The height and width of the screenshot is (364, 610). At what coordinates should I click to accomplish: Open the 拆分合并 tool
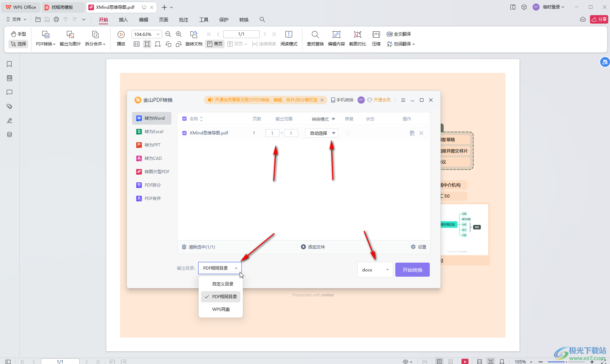point(95,39)
